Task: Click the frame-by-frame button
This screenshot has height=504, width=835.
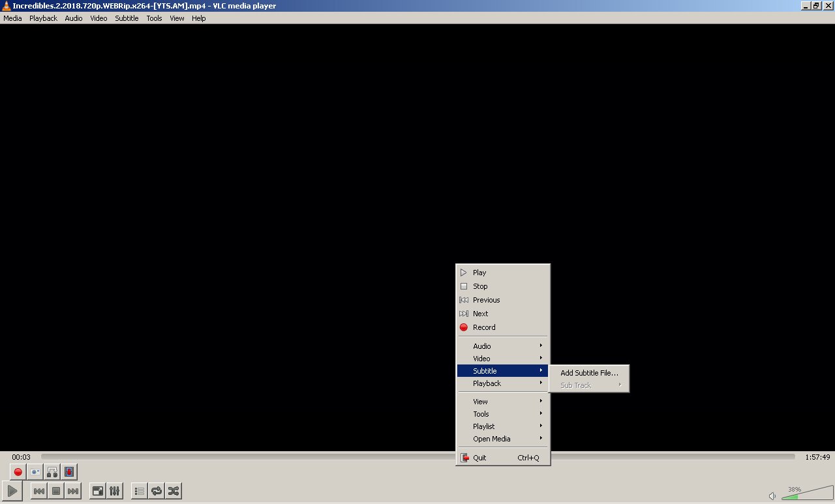Action: pos(69,471)
